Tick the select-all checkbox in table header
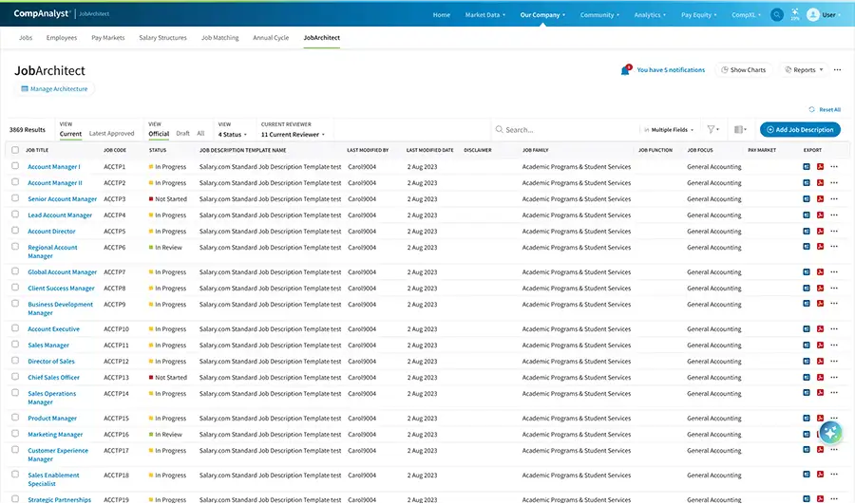 click(x=15, y=150)
